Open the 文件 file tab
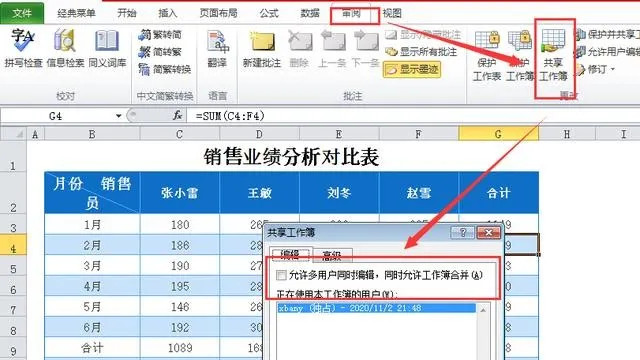 (22, 13)
